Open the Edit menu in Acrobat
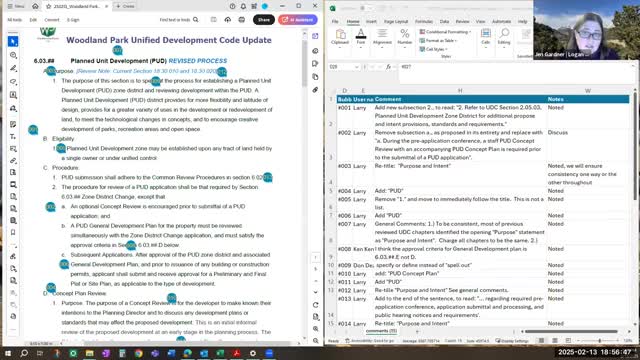 (x=33, y=20)
